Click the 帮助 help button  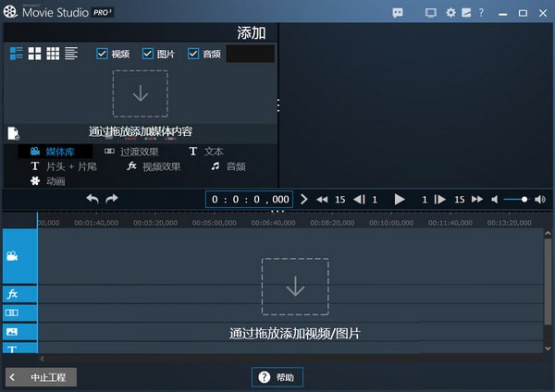[277, 377]
